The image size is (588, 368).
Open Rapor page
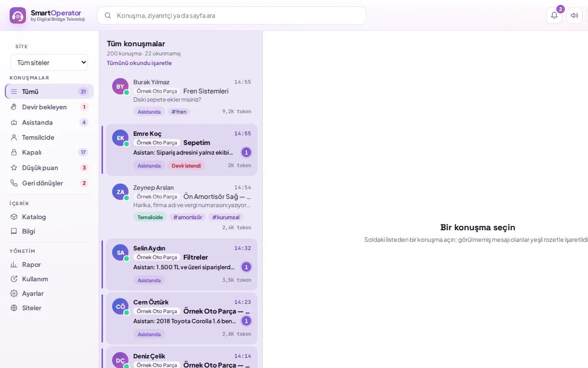(49, 264)
